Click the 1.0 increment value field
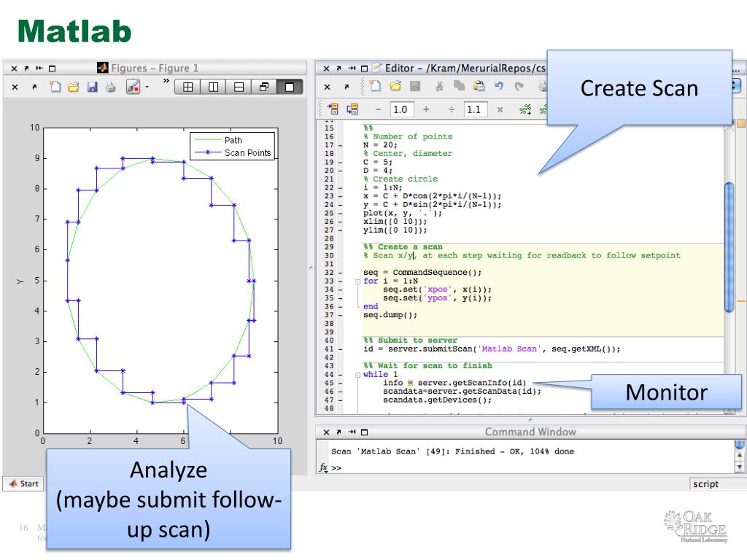 click(x=402, y=109)
